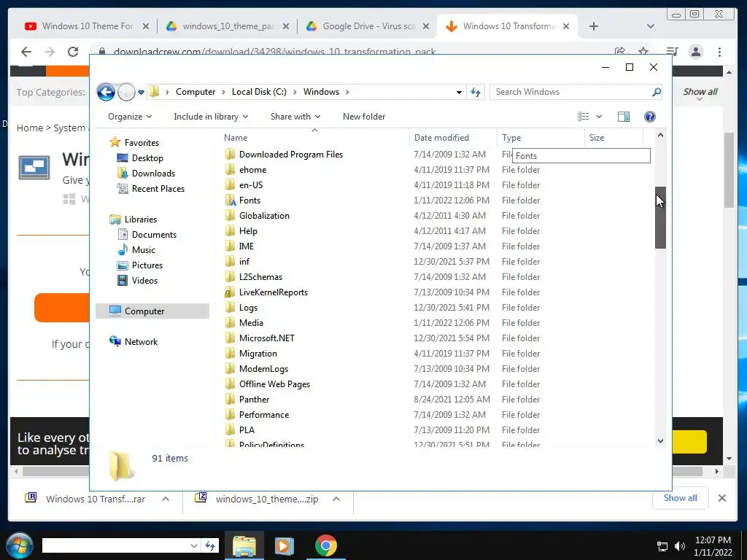Click the Change your view icon
This screenshot has width=747, height=560.
tap(583, 117)
